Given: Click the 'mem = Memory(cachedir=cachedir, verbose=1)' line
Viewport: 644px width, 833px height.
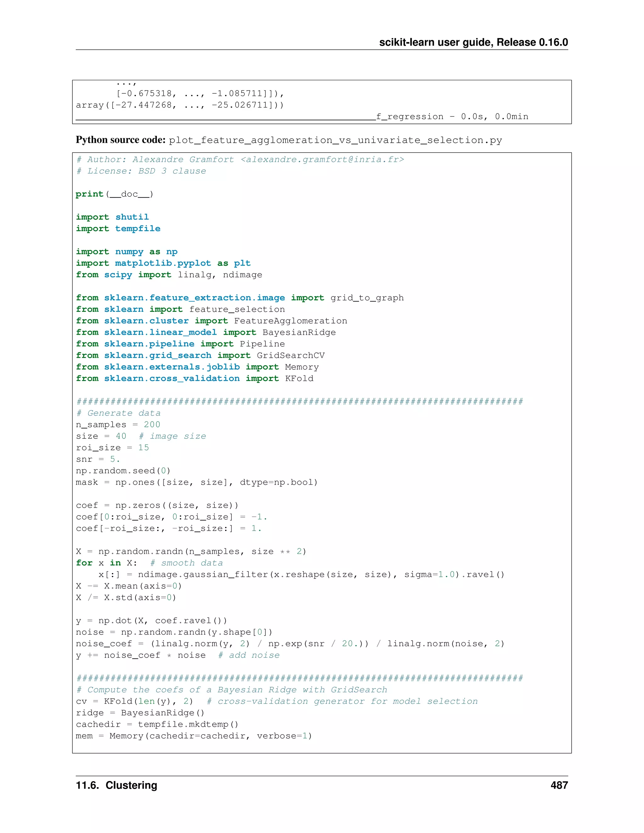Looking at the screenshot, I should coord(194,736).
